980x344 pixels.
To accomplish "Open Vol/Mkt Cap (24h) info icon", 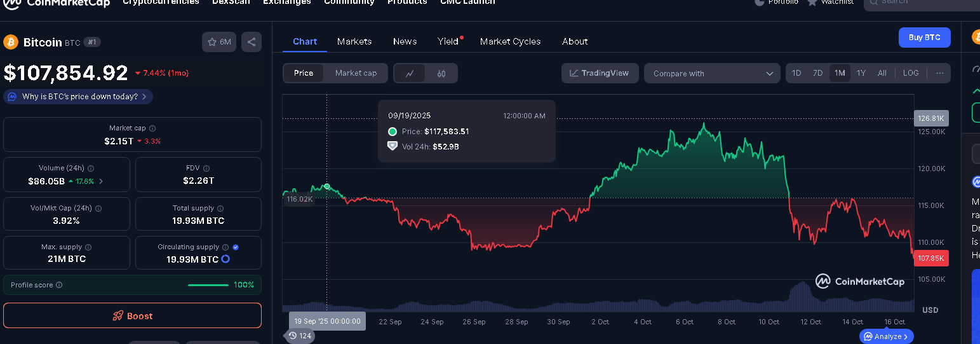I will pos(98,209).
